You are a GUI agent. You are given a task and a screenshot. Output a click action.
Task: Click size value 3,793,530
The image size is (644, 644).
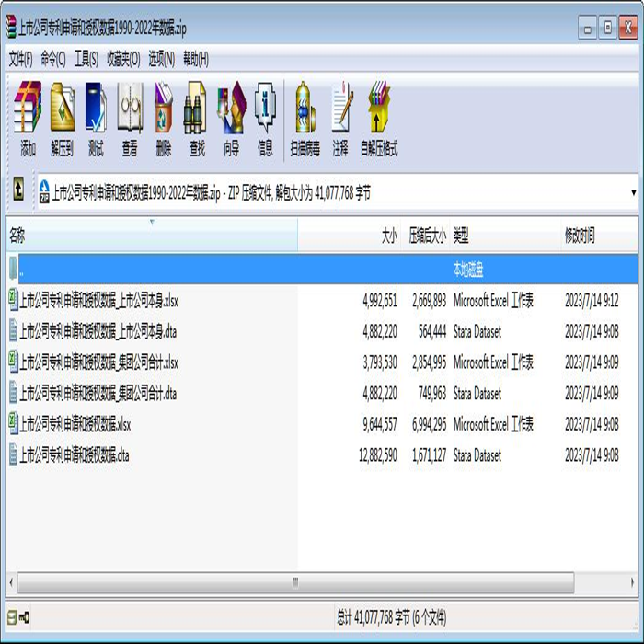tap(380, 362)
